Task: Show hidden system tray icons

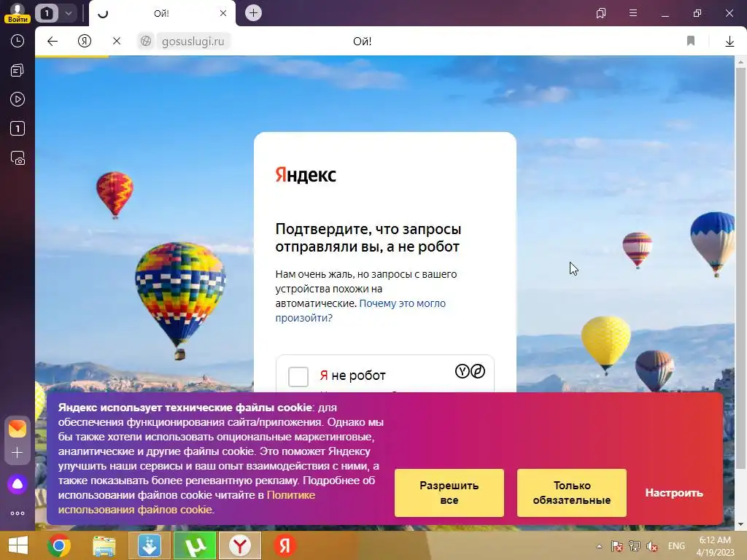Action: coord(600,546)
